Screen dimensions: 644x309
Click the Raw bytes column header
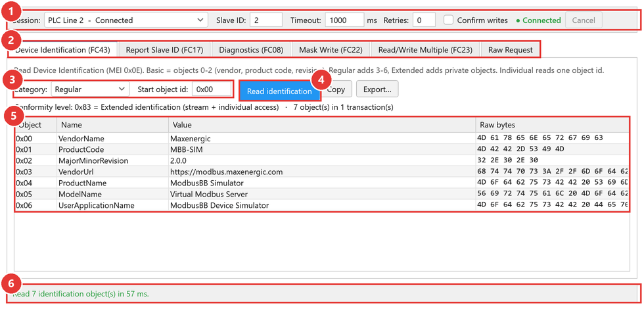(x=553, y=125)
